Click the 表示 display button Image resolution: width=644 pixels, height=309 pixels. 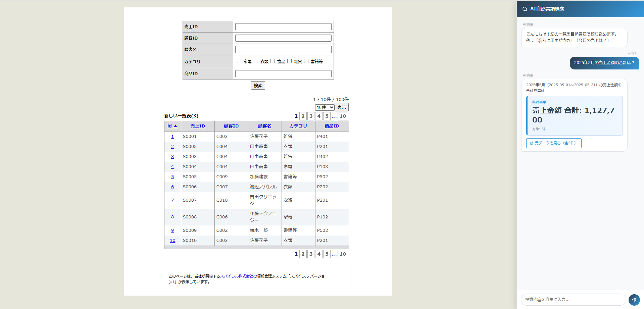tap(342, 107)
